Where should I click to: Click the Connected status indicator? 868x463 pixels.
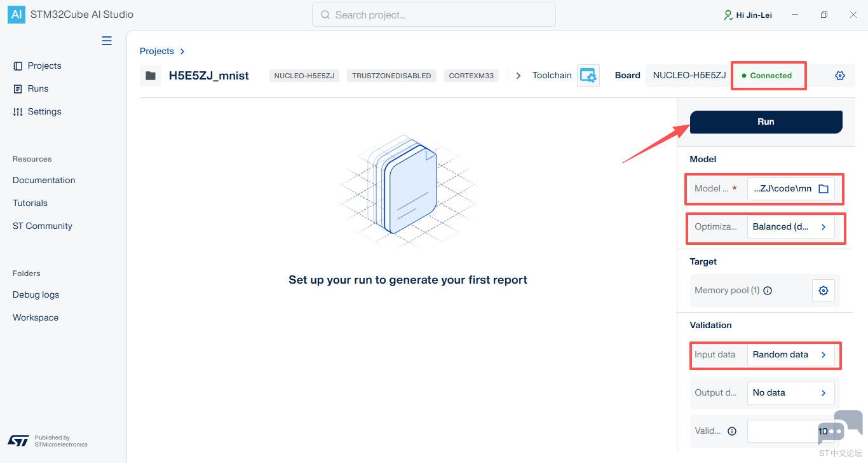pyautogui.click(x=767, y=76)
